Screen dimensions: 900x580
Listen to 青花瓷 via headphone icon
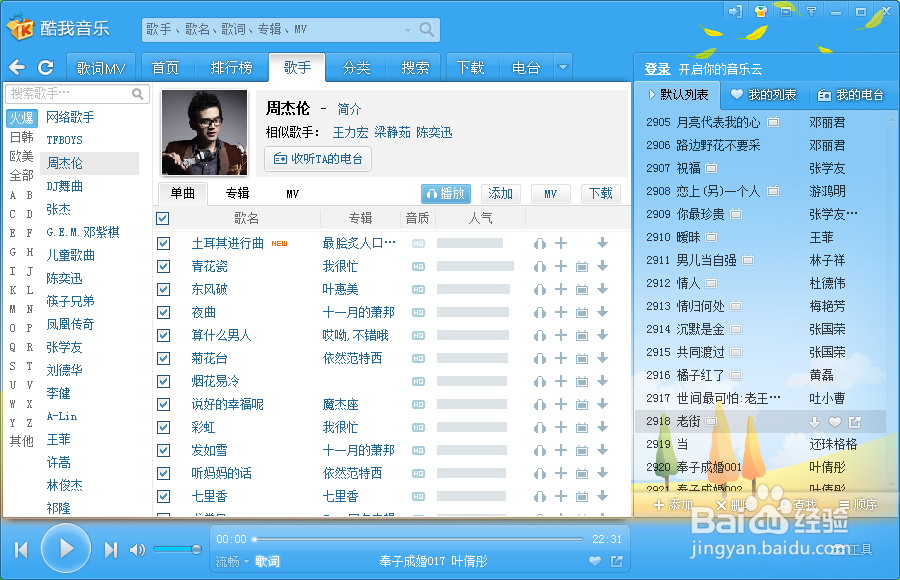tap(540, 266)
